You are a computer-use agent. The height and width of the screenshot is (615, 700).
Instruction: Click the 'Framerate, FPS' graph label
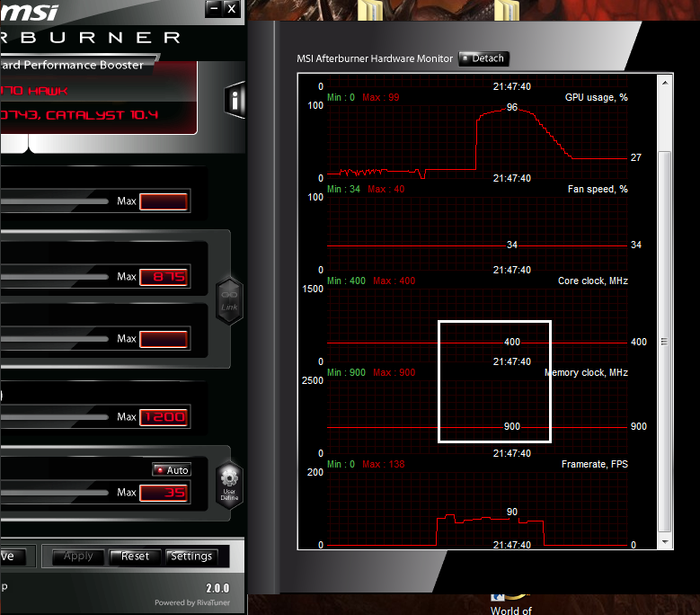[x=595, y=464]
